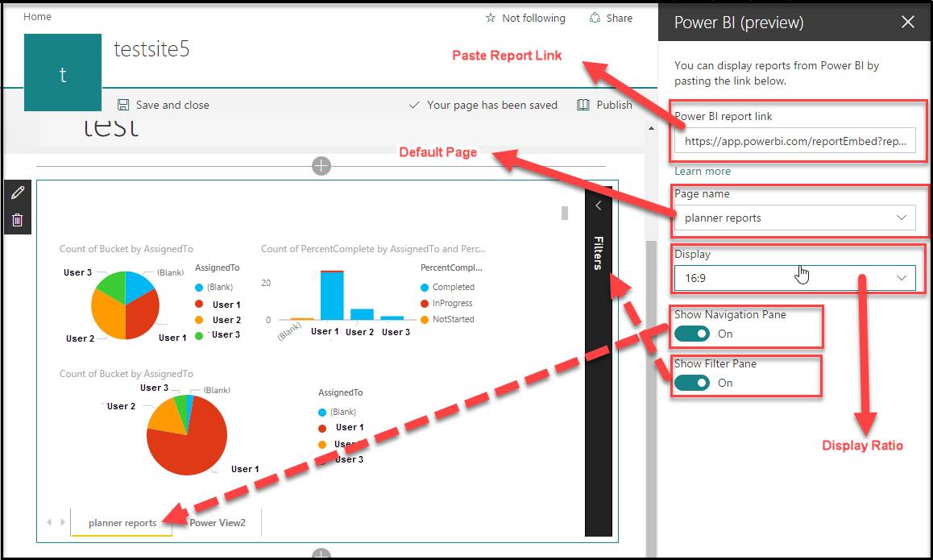Click the pencil edit web part icon
Viewport: 933px width, 560px height.
click(18, 193)
